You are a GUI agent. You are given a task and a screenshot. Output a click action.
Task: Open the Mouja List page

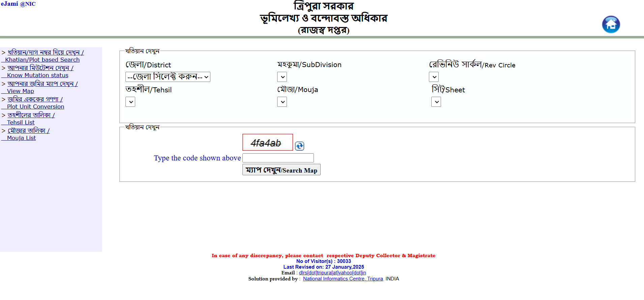pos(21,138)
